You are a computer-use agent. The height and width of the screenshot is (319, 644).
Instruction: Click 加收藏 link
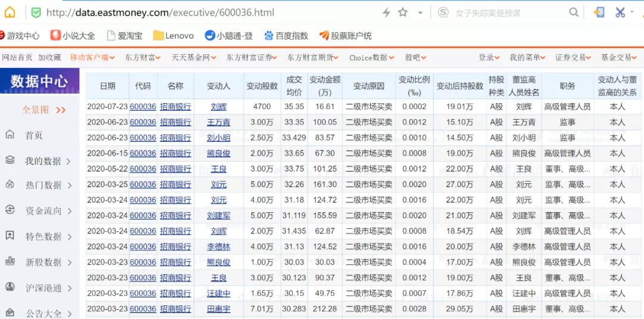(x=49, y=57)
